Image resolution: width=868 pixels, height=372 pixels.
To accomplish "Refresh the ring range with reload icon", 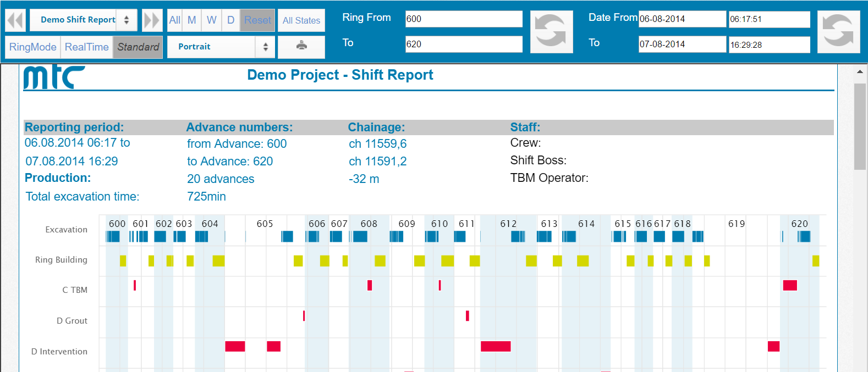I will (x=551, y=31).
